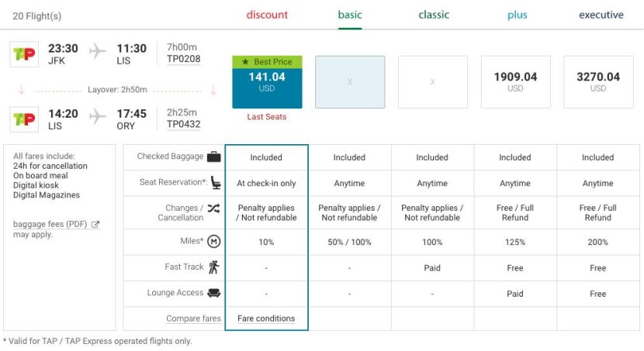Image resolution: width=644 pixels, height=351 pixels.
Task: Click the Fast Track walking person icon
Action: coord(213,267)
